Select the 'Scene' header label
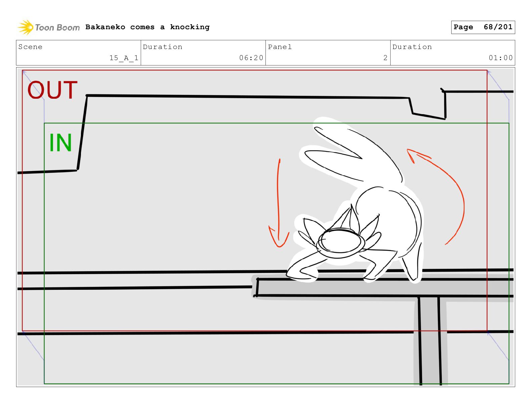This screenshot has height=411, width=532. [x=31, y=47]
